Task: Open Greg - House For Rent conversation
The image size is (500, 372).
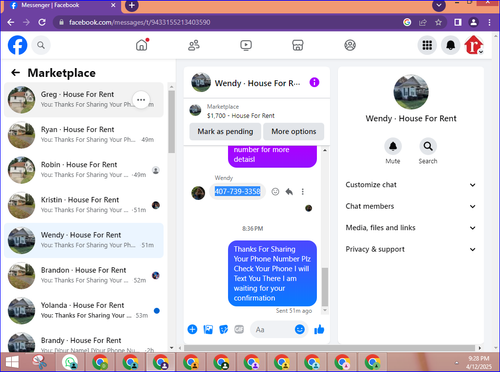Action: (84, 100)
